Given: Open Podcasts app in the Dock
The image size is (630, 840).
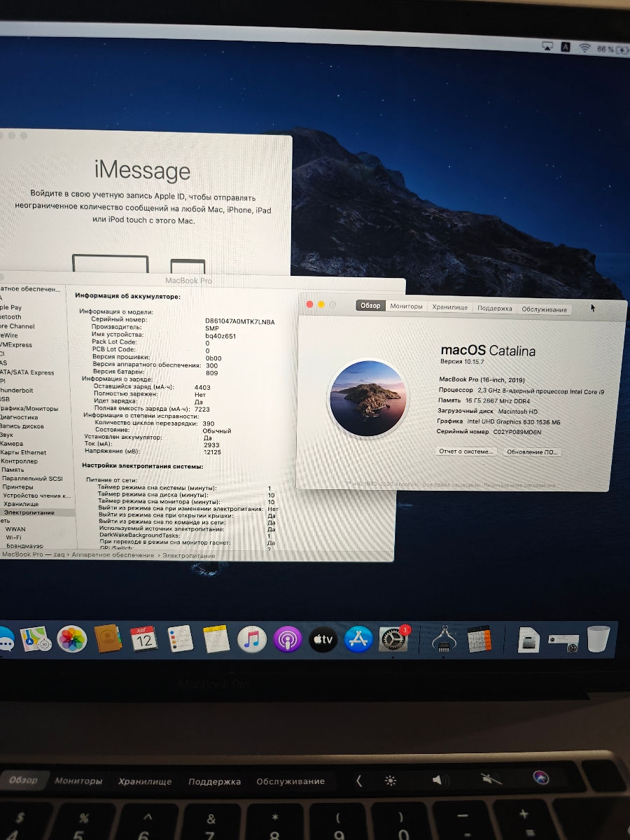Looking at the screenshot, I should click(288, 639).
